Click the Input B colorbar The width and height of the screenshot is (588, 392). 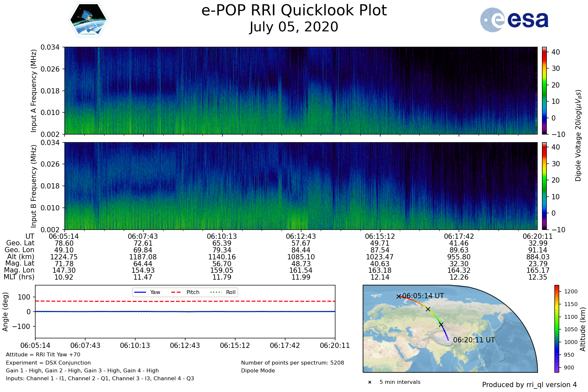(x=544, y=186)
